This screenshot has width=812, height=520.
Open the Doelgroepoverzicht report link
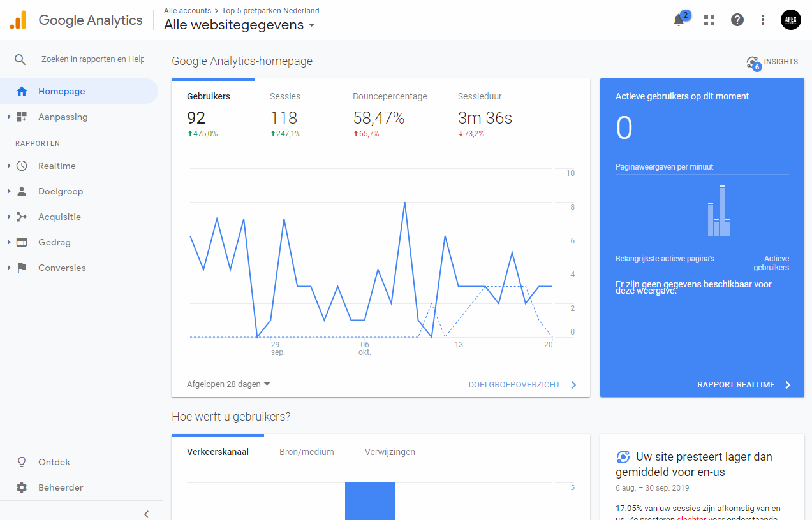514,385
